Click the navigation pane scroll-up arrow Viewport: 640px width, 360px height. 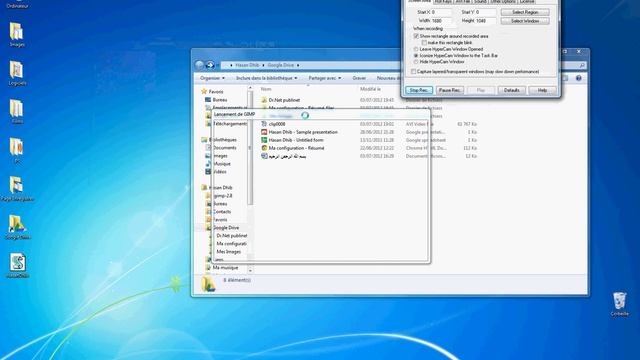[250, 88]
